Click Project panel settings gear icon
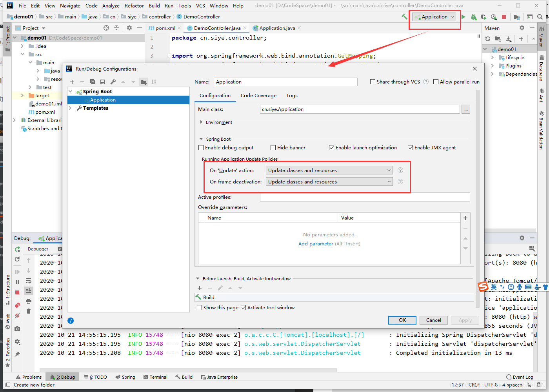 click(x=129, y=28)
